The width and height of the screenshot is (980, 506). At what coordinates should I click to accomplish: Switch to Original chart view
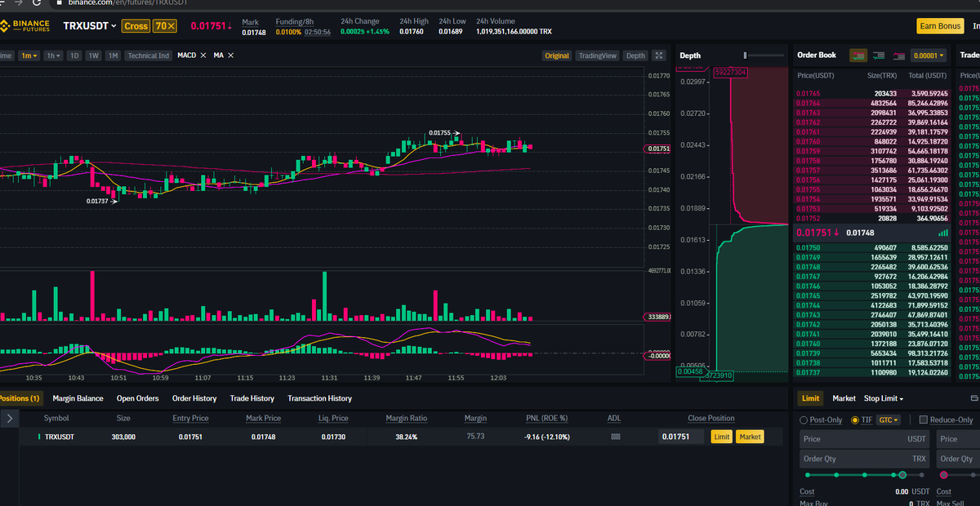pyautogui.click(x=557, y=55)
